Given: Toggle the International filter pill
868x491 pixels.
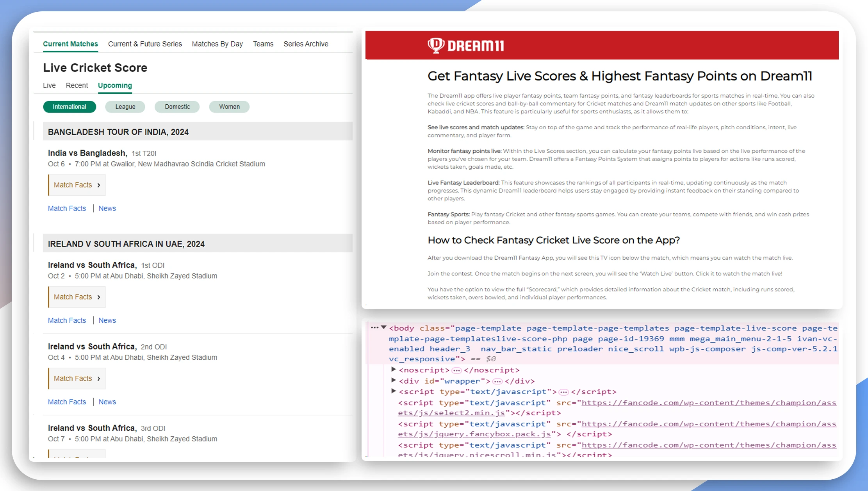Looking at the screenshot, I should pos(70,107).
